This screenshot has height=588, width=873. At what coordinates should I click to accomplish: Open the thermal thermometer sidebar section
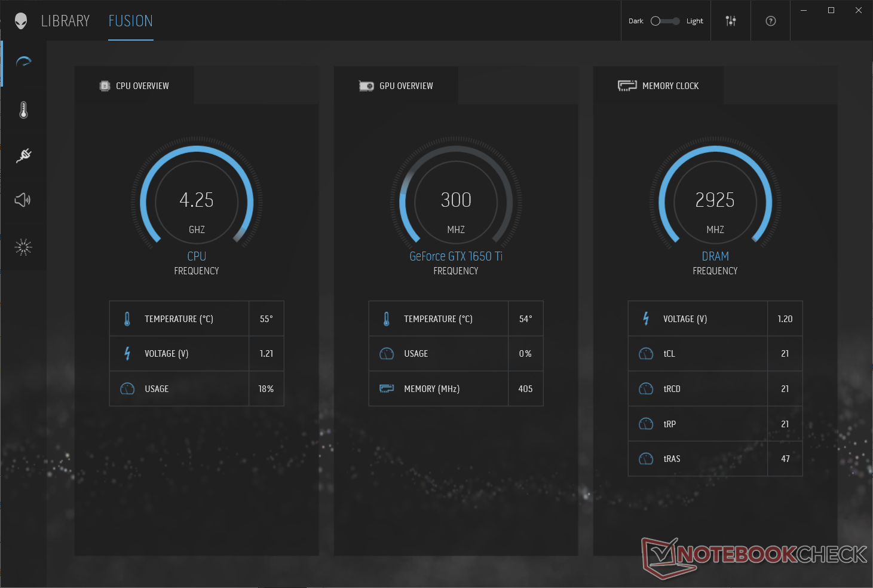(x=23, y=110)
